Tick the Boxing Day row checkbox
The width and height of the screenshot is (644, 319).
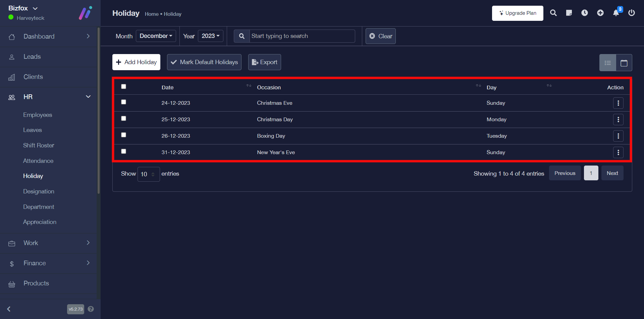123,135
